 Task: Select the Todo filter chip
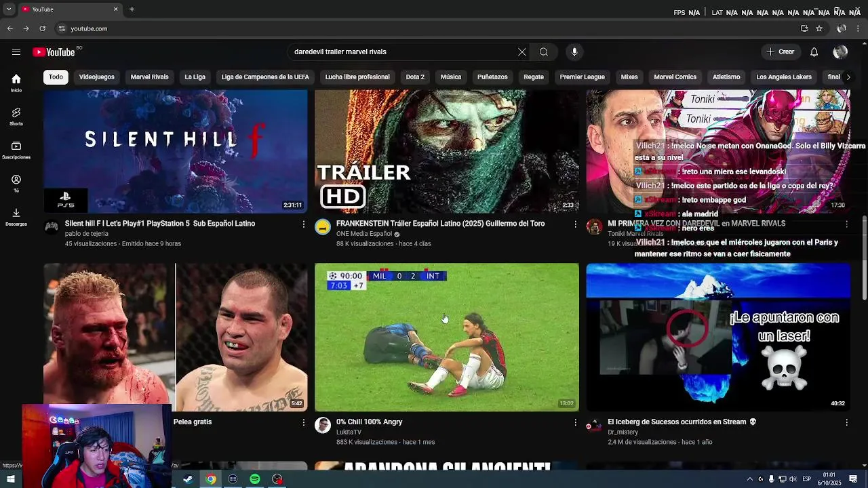[56, 77]
